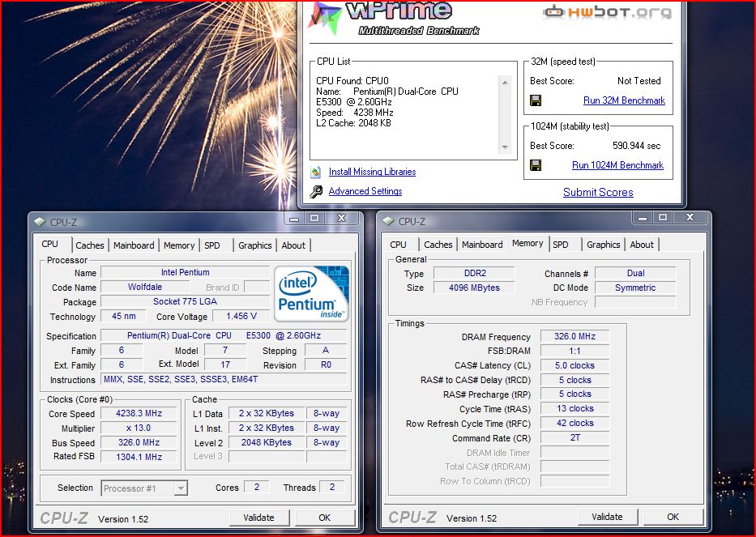Click the 32M save score floppy icon
Screen dimensions: 756x537
[x=535, y=100]
